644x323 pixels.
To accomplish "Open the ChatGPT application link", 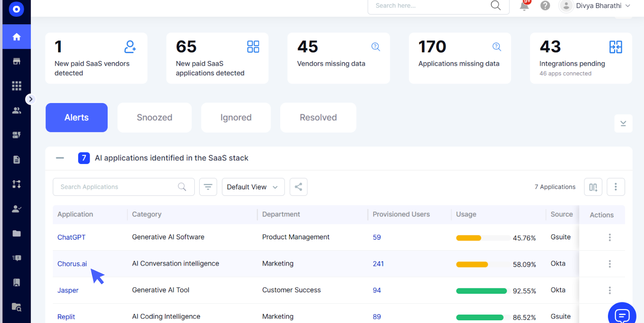I will (x=71, y=237).
